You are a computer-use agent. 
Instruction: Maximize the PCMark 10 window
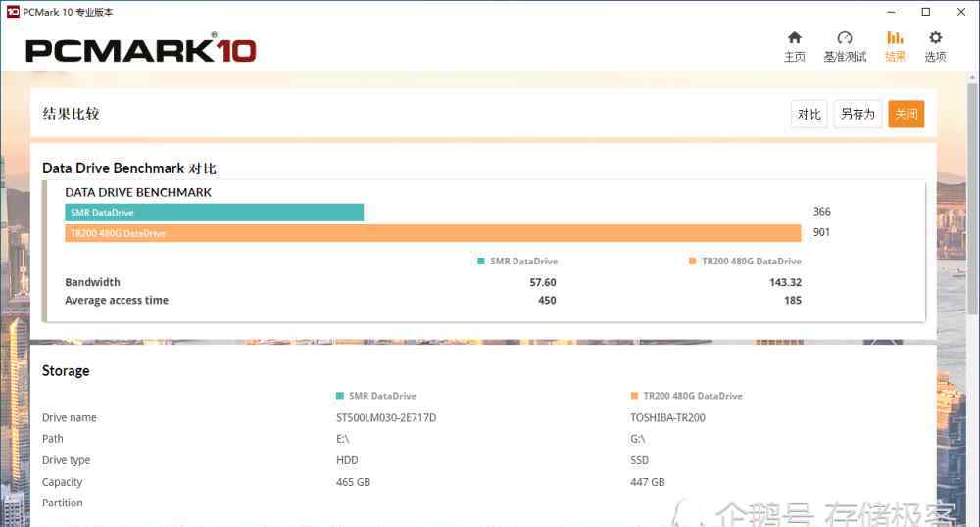(x=926, y=12)
